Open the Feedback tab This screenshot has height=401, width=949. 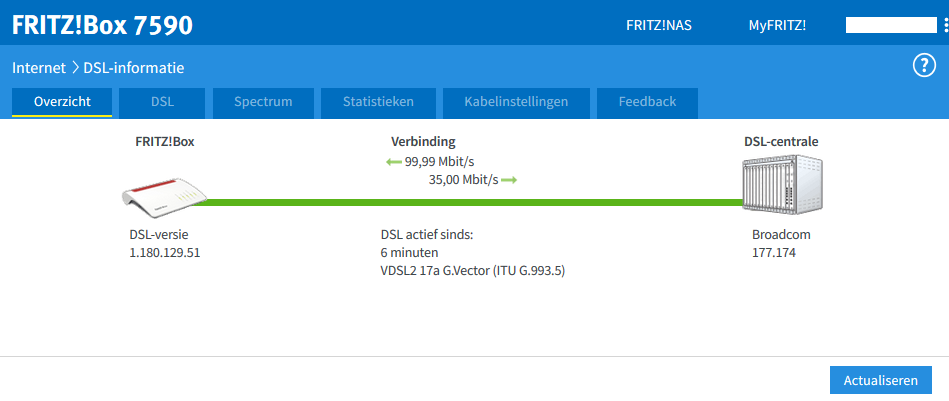click(x=647, y=102)
